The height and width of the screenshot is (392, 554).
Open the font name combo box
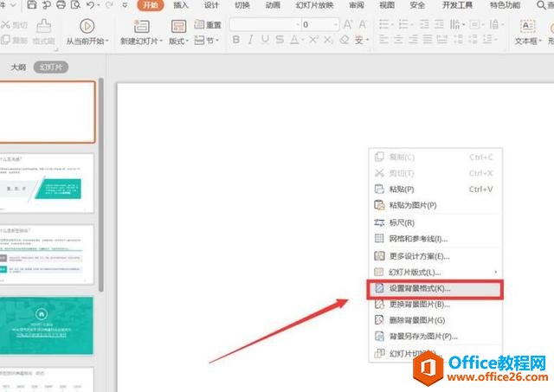265,25
